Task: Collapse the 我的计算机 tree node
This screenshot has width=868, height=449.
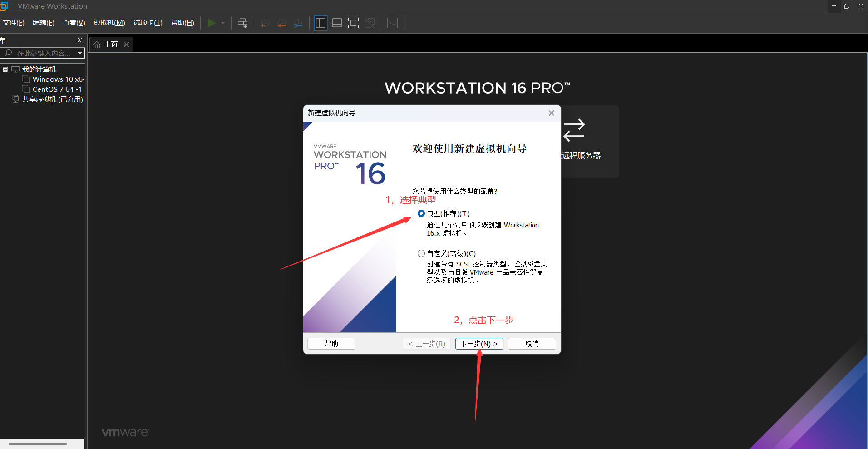Action: 5,69
